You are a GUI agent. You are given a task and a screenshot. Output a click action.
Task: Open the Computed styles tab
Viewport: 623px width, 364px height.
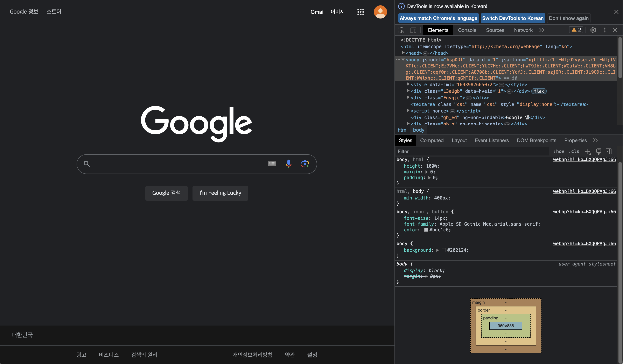click(432, 140)
